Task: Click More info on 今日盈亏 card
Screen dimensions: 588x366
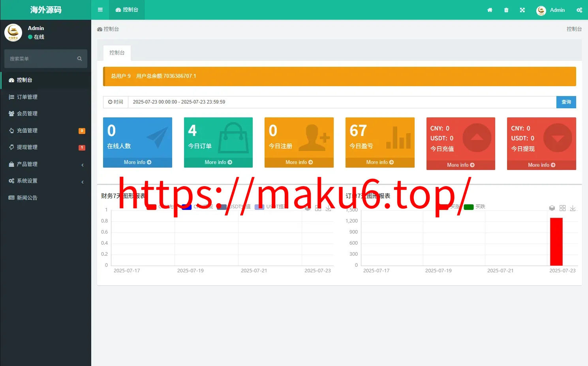Action: coord(380,162)
